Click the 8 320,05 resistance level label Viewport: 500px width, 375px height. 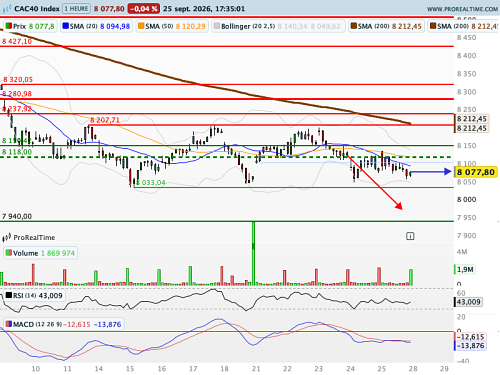[x=18, y=79]
